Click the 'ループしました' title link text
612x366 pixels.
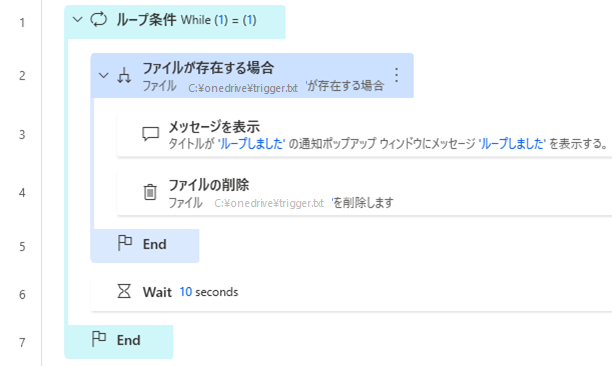[251, 144]
